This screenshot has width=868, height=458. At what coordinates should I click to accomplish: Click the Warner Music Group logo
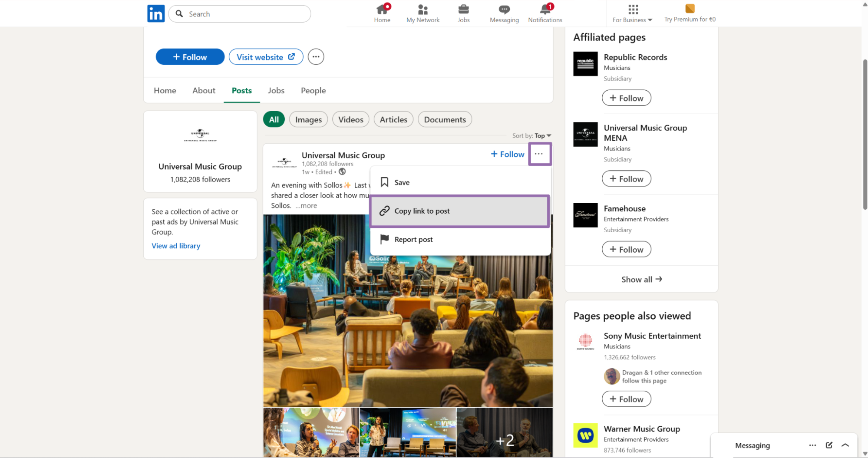(x=585, y=435)
